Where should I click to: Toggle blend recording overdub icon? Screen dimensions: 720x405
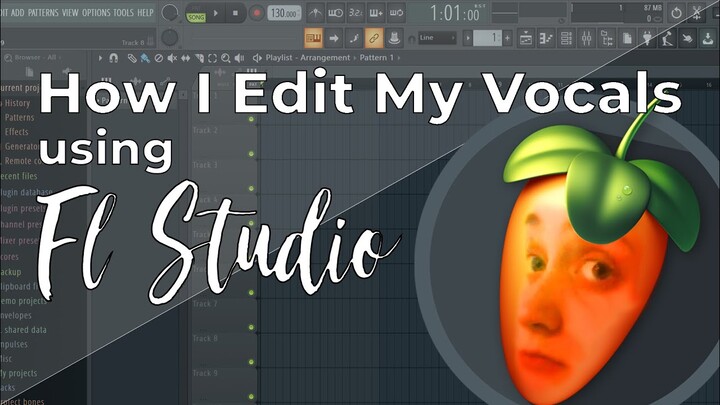pos(376,13)
